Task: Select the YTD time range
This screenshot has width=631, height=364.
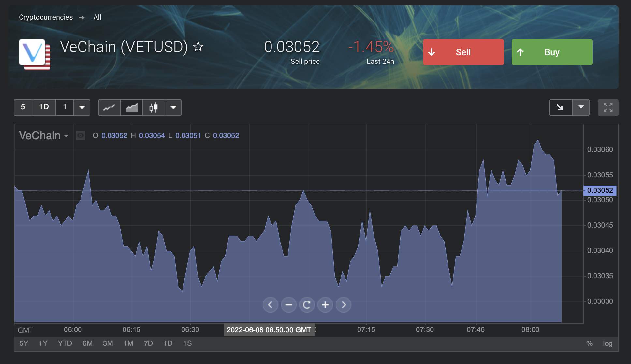Action: point(65,343)
